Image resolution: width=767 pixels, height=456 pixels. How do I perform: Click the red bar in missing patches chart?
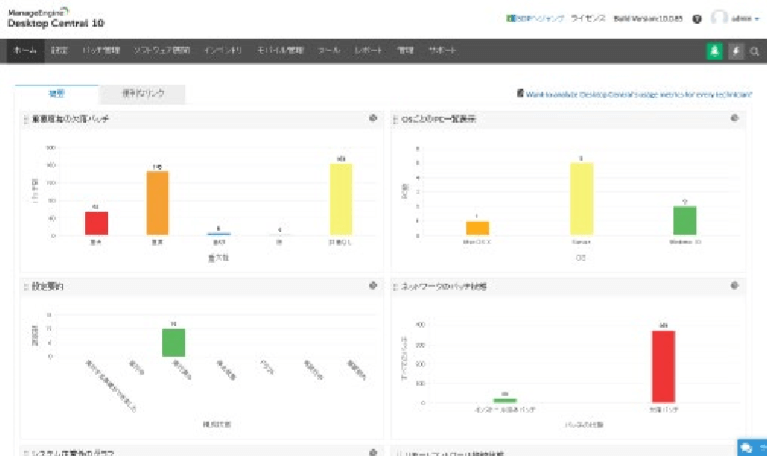click(96, 224)
